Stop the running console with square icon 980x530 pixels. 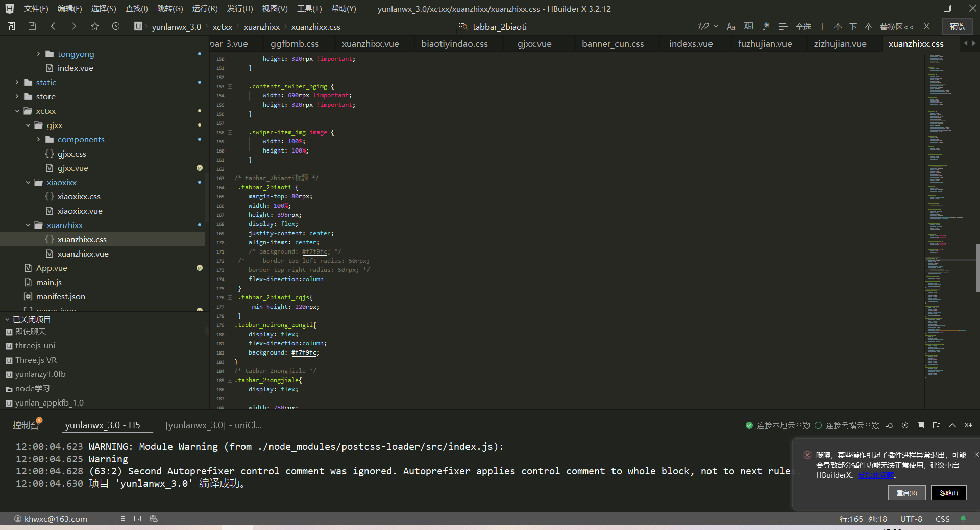point(921,425)
